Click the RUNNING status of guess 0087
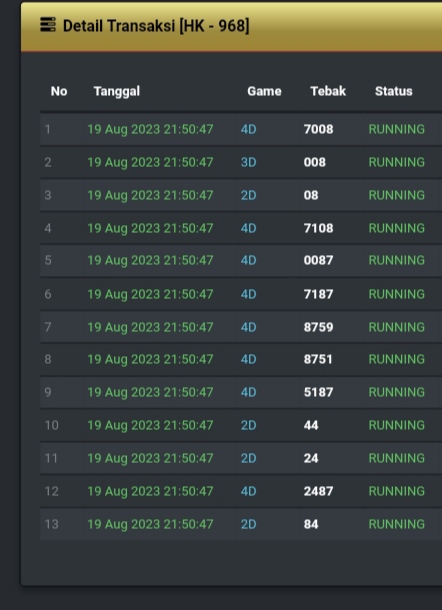442x610 pixels. coord(396,260)
